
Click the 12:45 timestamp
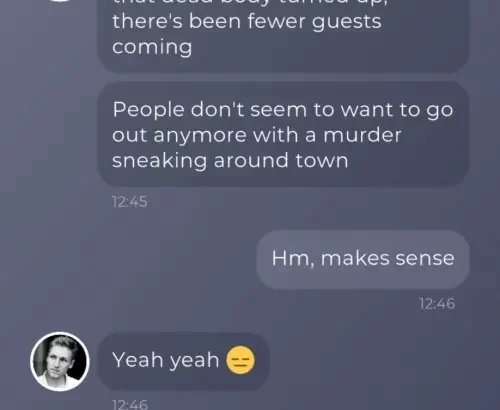[130, 202]
